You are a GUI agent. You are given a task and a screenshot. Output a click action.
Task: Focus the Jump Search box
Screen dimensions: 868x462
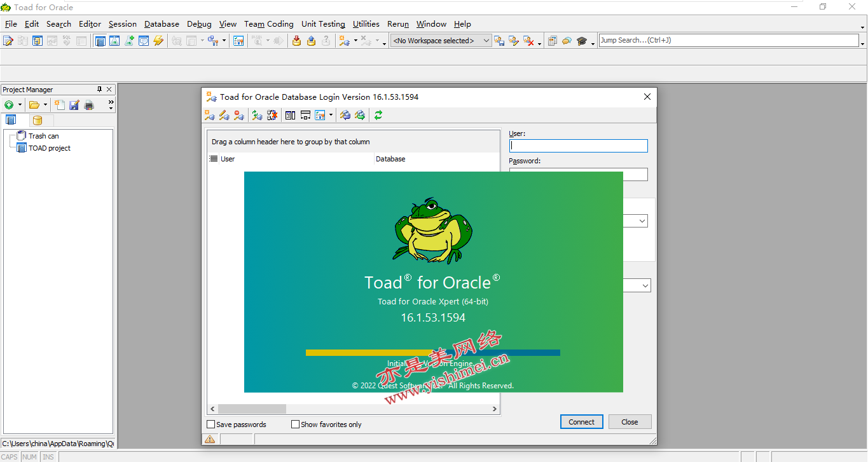pyautogui.click(x=729, y=40)
